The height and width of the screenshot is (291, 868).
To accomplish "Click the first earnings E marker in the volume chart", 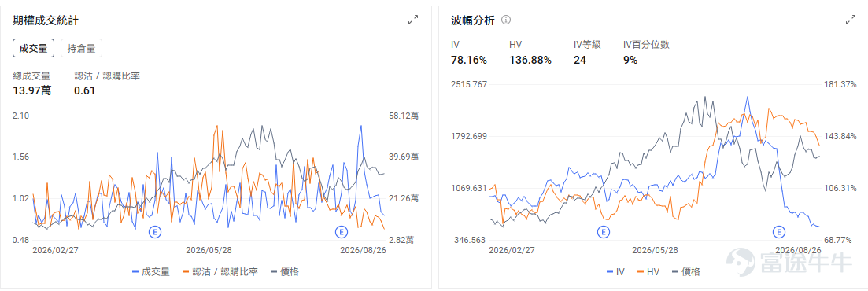I will pos(154,232).
